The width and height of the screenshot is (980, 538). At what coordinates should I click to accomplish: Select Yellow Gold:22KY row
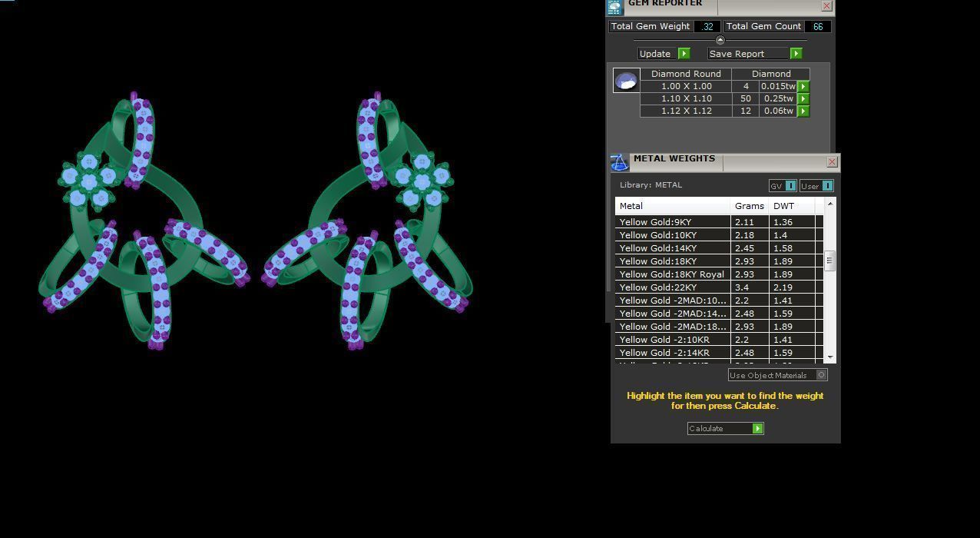(x=719, y=287)
